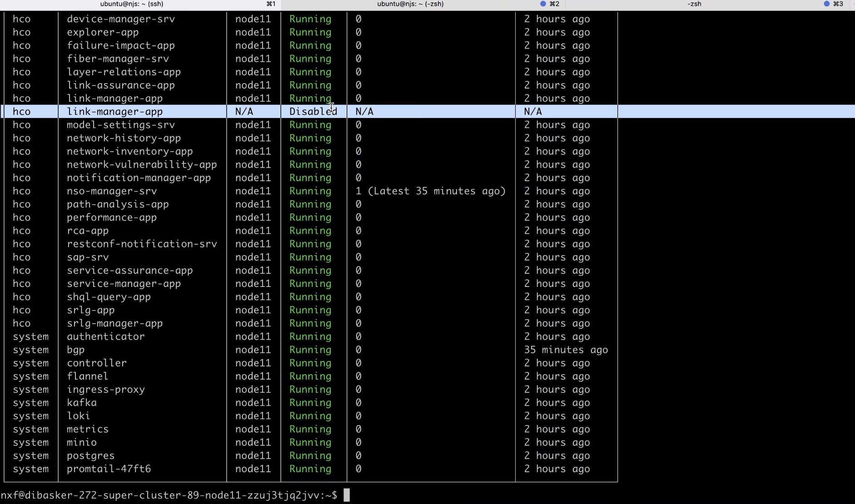This screenshot has width=855, height=504.
Task: Click the Running status in the kafka row
Action: click(x=310, y=402)
